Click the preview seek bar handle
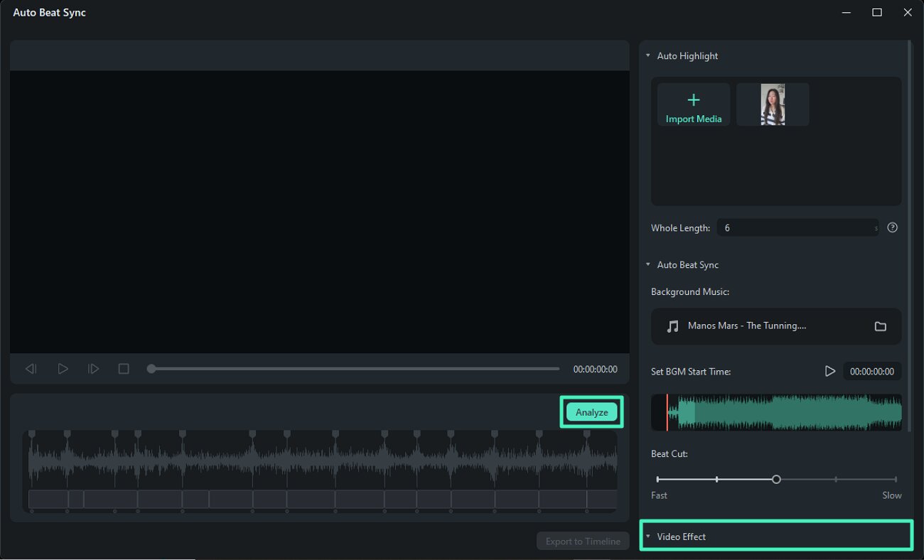 pyautogui.click(x=151, y=369)
